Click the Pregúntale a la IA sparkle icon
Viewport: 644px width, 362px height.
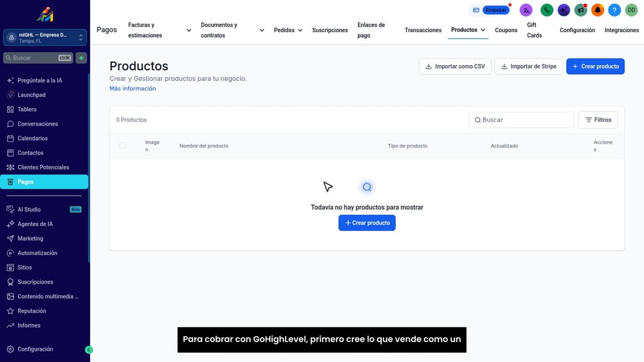pyautogui.click(x=11, y=80)
